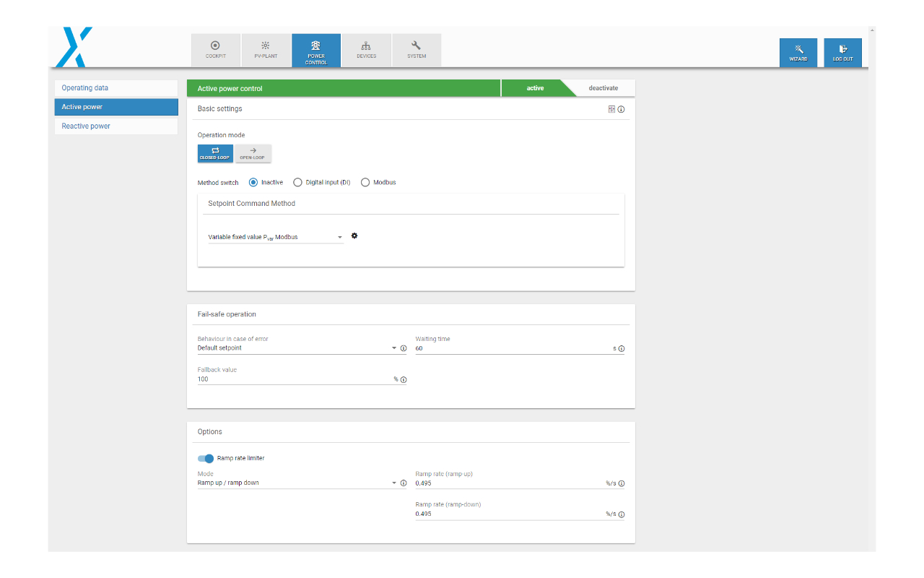Click info icon next to Ramp rate (ramp-up)
924x578 pixels.
point(621,484)
